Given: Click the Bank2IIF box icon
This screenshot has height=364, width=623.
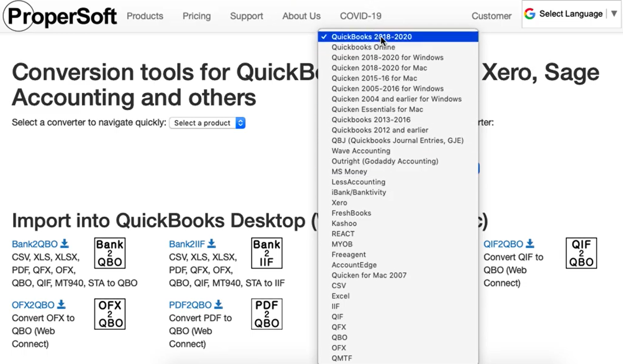Looking at the screenshot, I should coord(267,253).
